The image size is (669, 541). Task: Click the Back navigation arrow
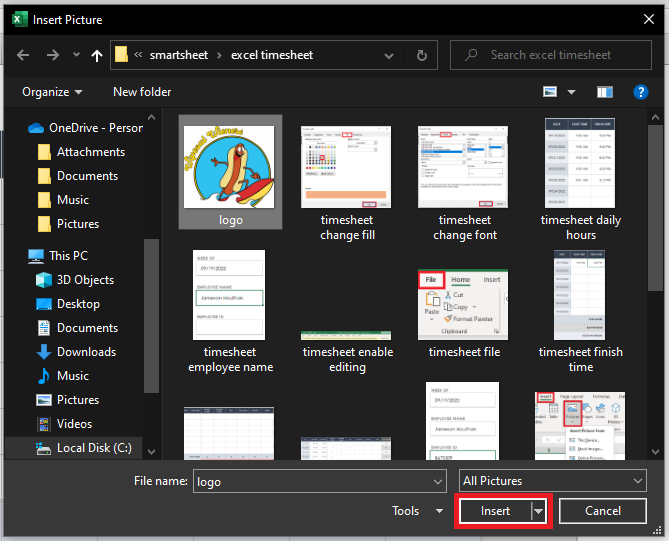pos(24,55)
